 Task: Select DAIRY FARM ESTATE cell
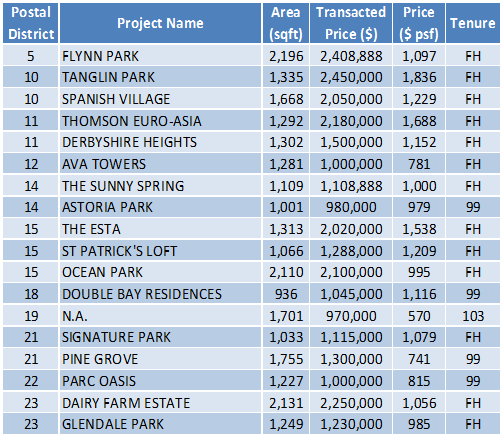coord(160,403)
